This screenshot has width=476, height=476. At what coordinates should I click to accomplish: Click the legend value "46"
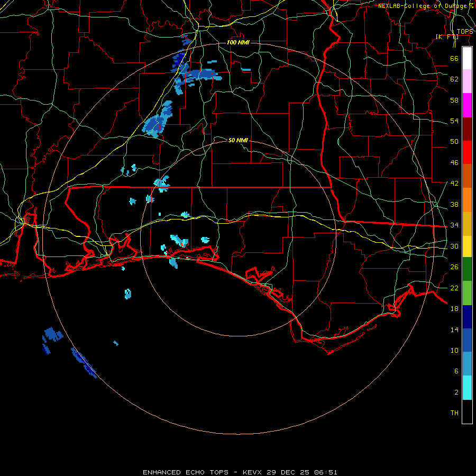point(454,163)
